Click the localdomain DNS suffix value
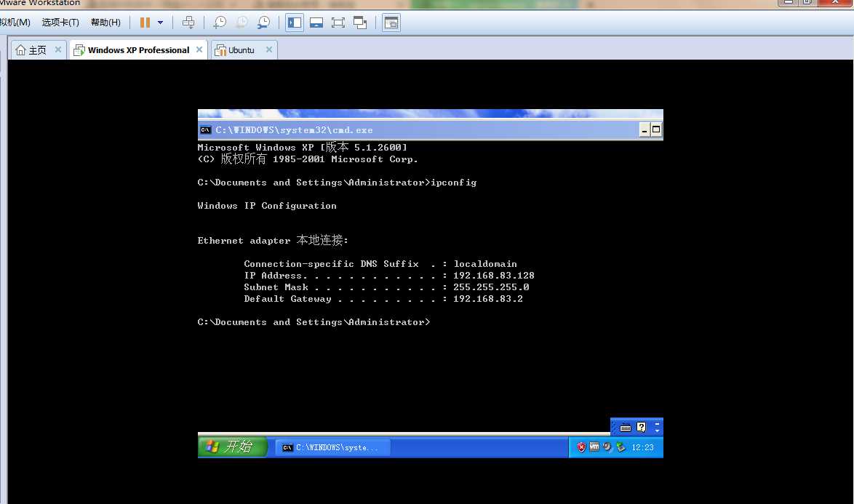Screen dimensions: 854x504 [485, 264]
